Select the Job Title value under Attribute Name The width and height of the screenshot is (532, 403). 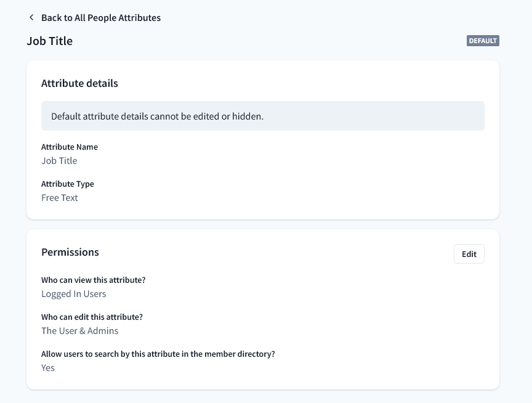59,161
